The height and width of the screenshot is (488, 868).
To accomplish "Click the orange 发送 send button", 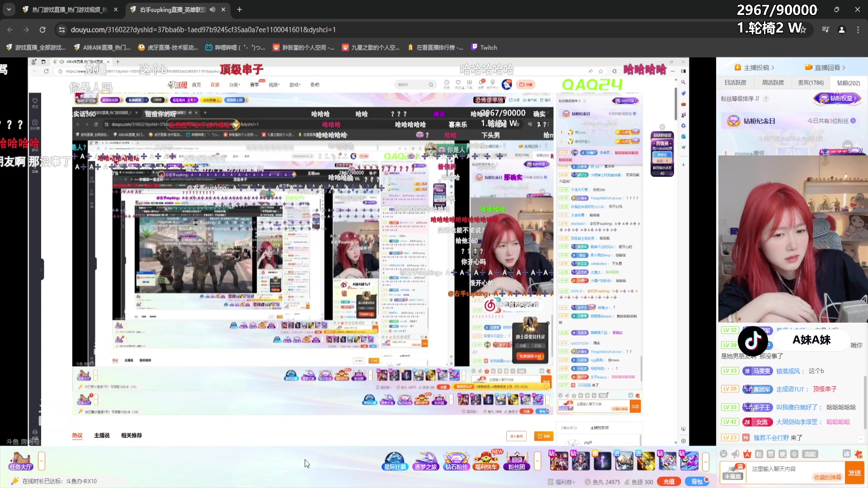I will point(854,473).
